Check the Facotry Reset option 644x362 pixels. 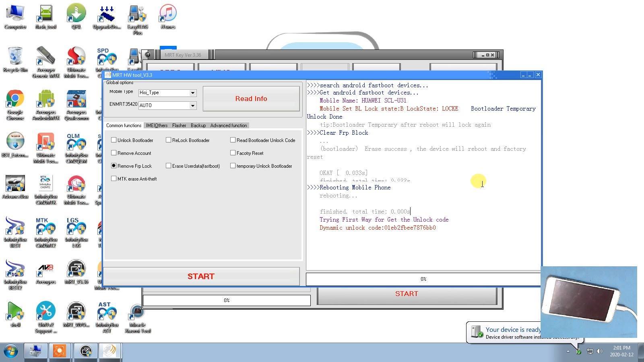[233, 153]
